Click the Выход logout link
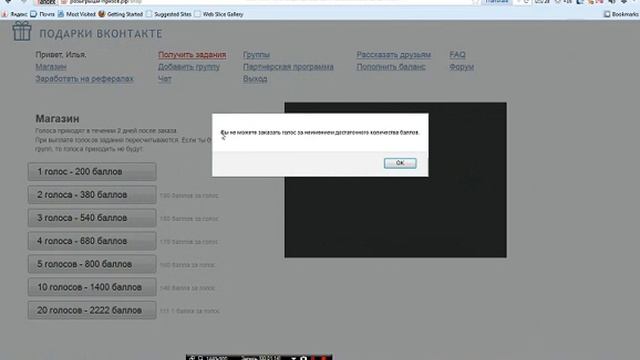 pyautogui.click(x=255, y=79)
